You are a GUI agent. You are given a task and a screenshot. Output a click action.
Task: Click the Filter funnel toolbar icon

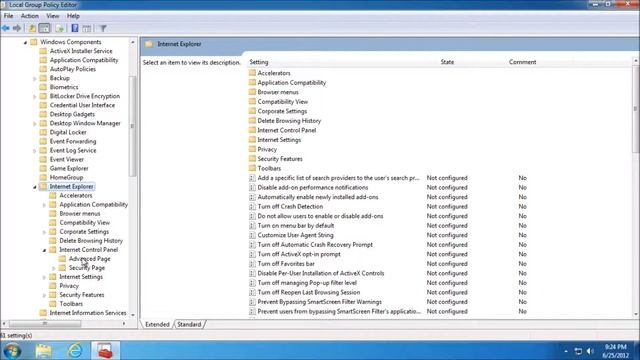(x=103, y=28)
